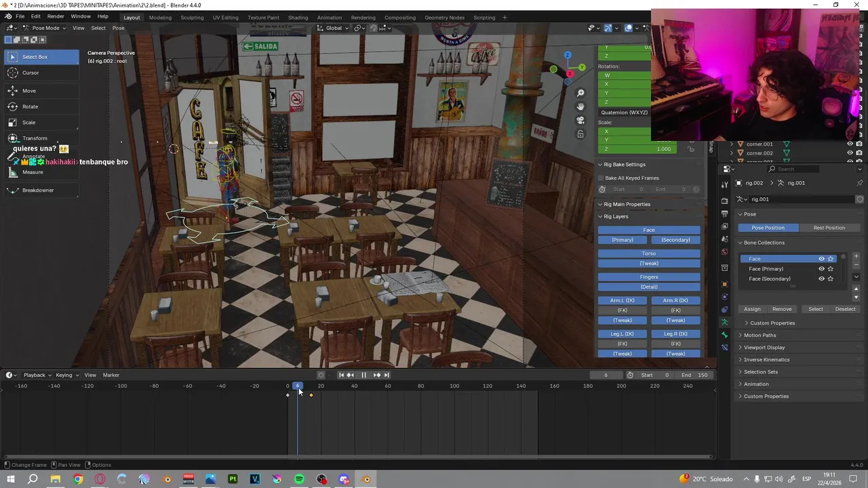Expand the Selection Sets panel

[761, 372]
